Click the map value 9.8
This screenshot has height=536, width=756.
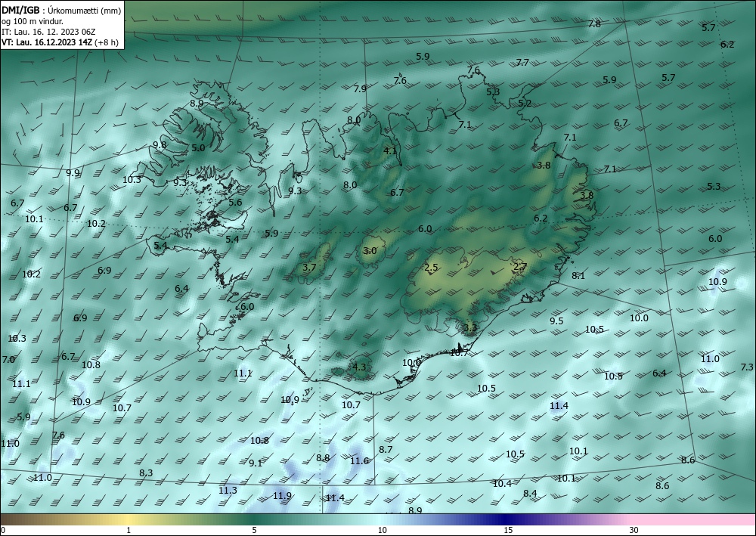click(160, 144)
